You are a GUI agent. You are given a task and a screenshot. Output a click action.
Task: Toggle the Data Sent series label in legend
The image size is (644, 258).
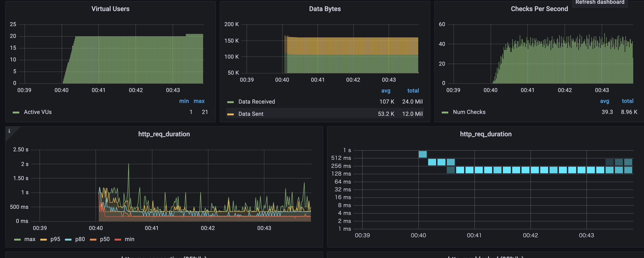[x=251, y=114]
